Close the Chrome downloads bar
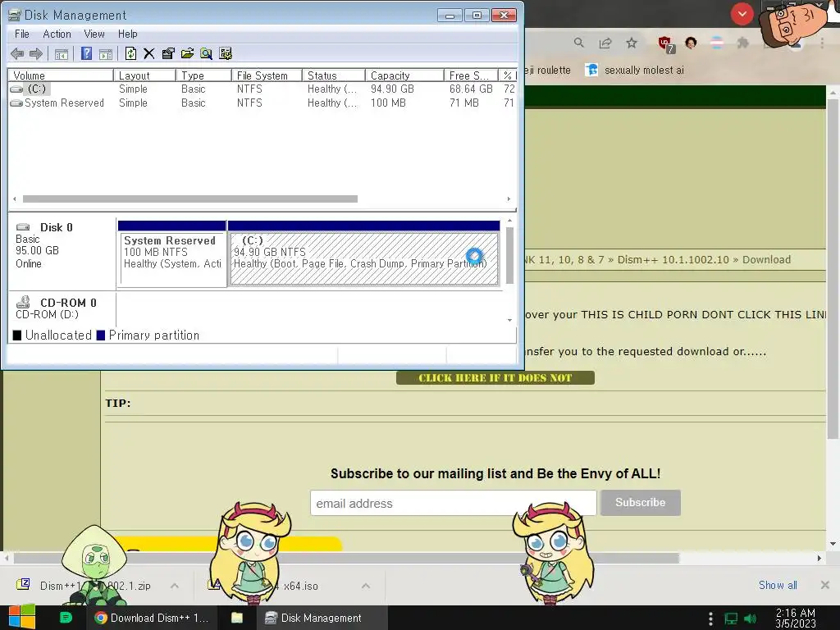Screen dimensions: 840x630 [825, 585]
